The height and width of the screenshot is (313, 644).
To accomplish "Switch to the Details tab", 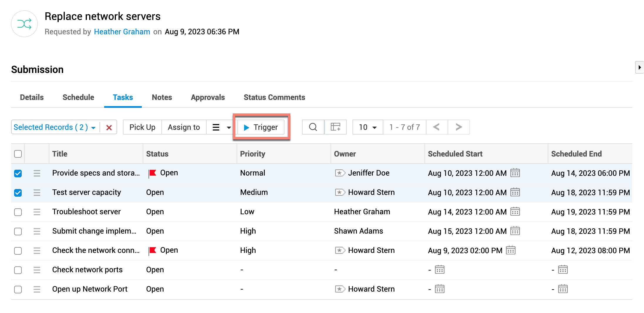I will [32, 97].
